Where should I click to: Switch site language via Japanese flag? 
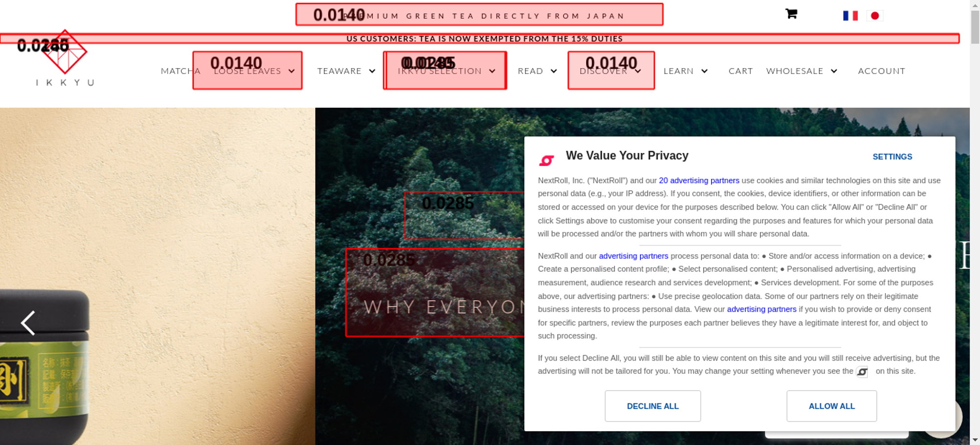coord(875,16)
